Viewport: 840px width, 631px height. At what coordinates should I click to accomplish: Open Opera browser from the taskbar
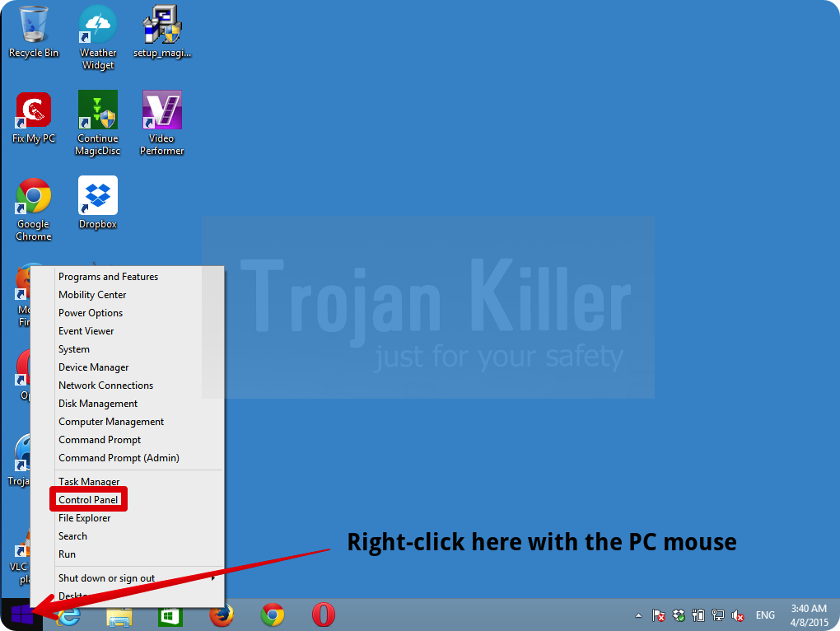(324, 615)
